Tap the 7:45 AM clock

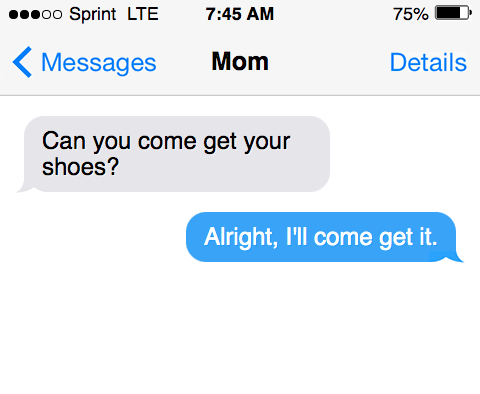point(240,14)
